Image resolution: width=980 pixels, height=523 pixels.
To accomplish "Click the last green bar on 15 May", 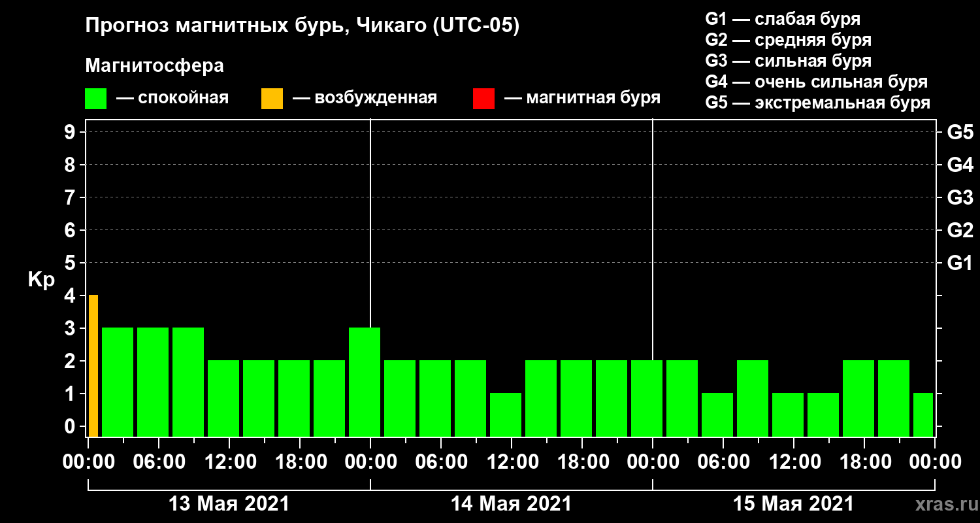I will coord(923,414).
